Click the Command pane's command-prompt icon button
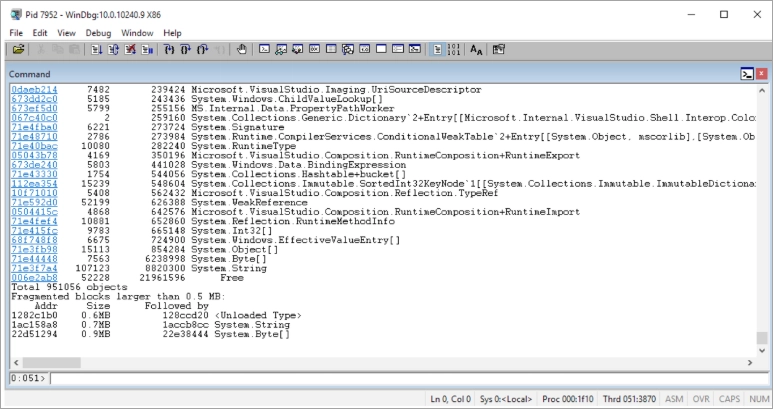The image size is (773, 409). tap(747, 74)
